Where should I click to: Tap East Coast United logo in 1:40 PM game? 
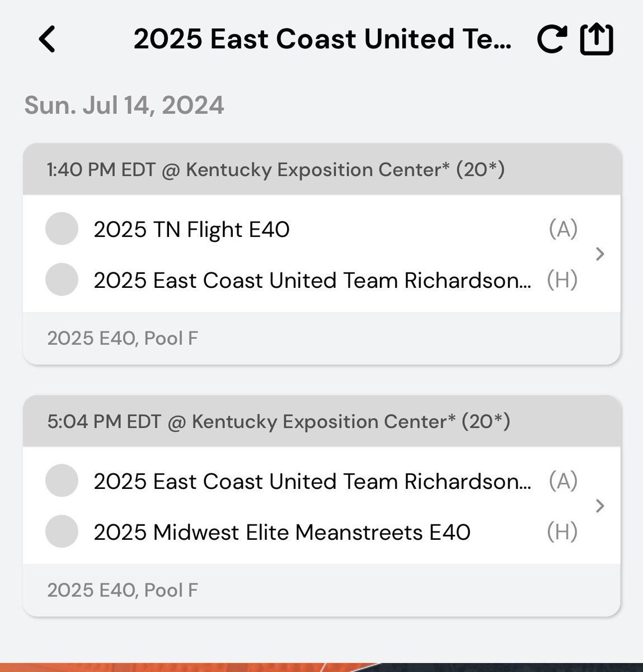[62, 279]
